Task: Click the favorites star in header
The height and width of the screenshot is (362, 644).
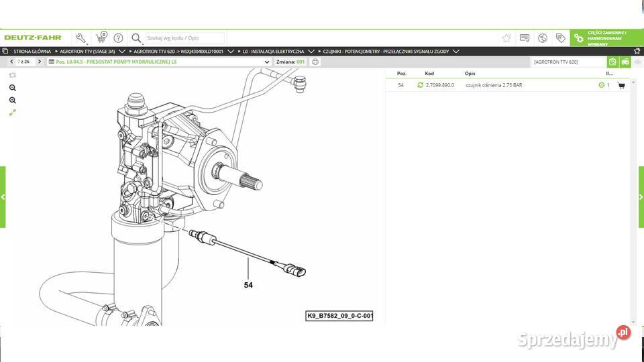Action: point(506,38)
